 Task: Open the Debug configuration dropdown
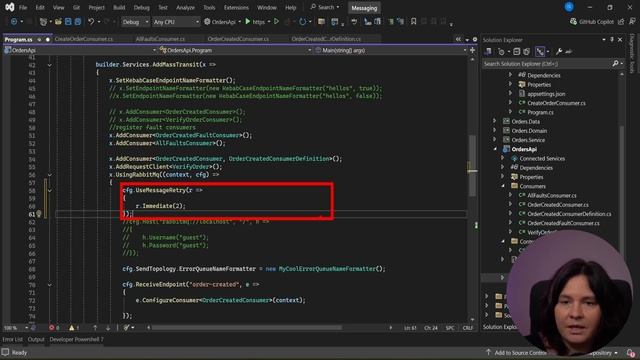tap(135, 22)
